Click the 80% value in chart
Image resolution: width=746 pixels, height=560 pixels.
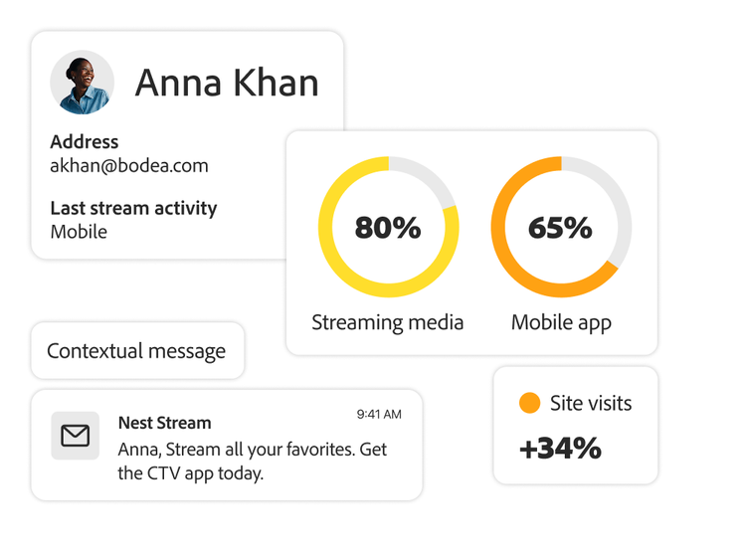tap(388, 228)
